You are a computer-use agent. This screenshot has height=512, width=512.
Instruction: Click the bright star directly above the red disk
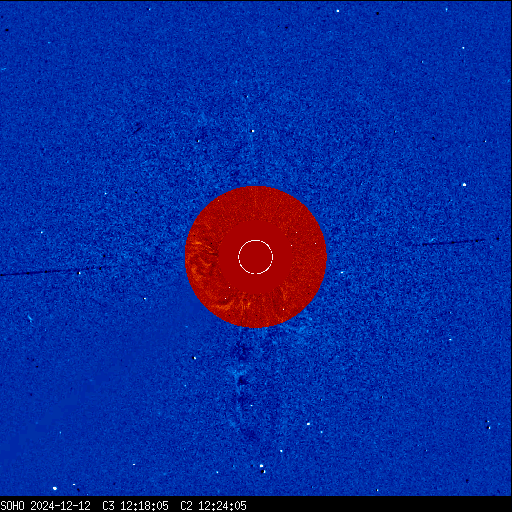[253, 131]
